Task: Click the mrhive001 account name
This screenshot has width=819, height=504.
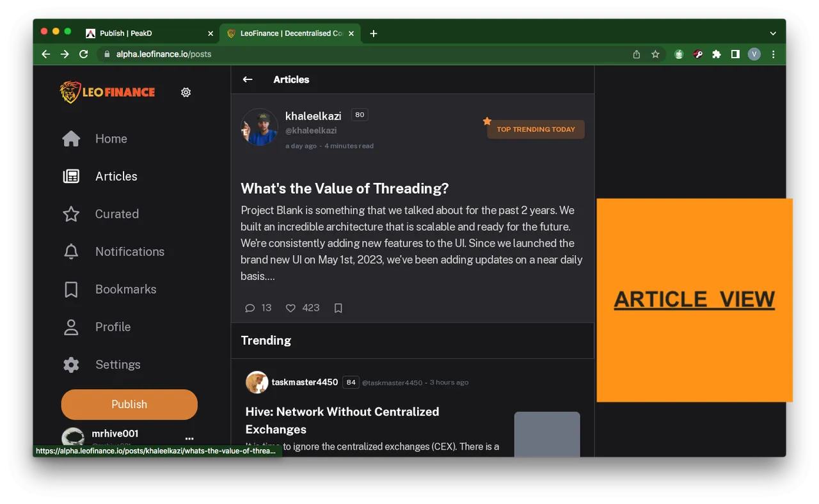Action: click(115, 434)
